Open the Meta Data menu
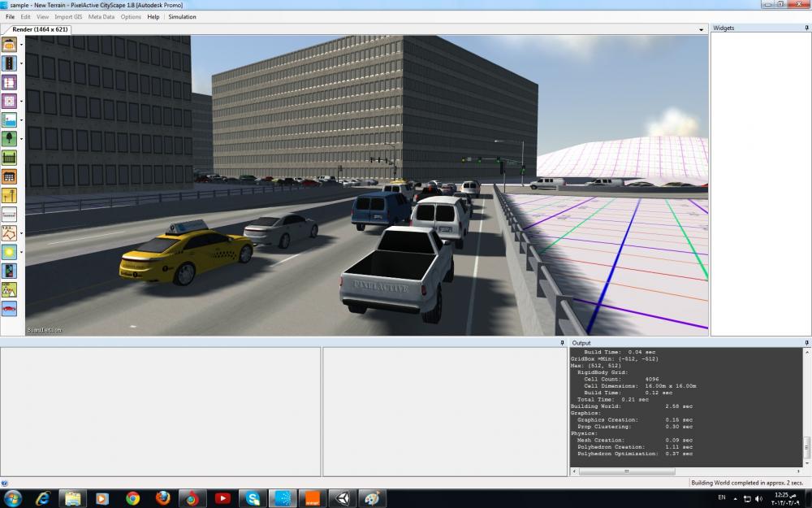Viewport: 812px width, 508px height. click(101, 16)
